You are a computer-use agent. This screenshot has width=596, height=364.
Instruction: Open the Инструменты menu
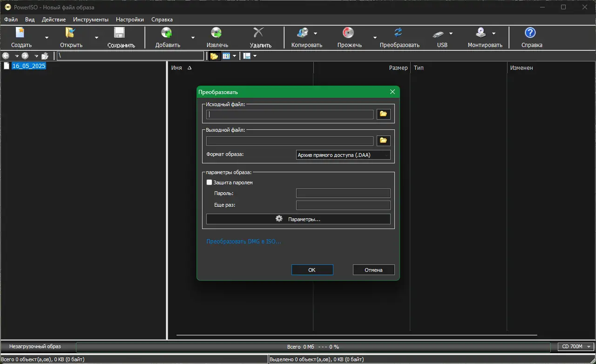pyautogui.click(x=91, y=20)
